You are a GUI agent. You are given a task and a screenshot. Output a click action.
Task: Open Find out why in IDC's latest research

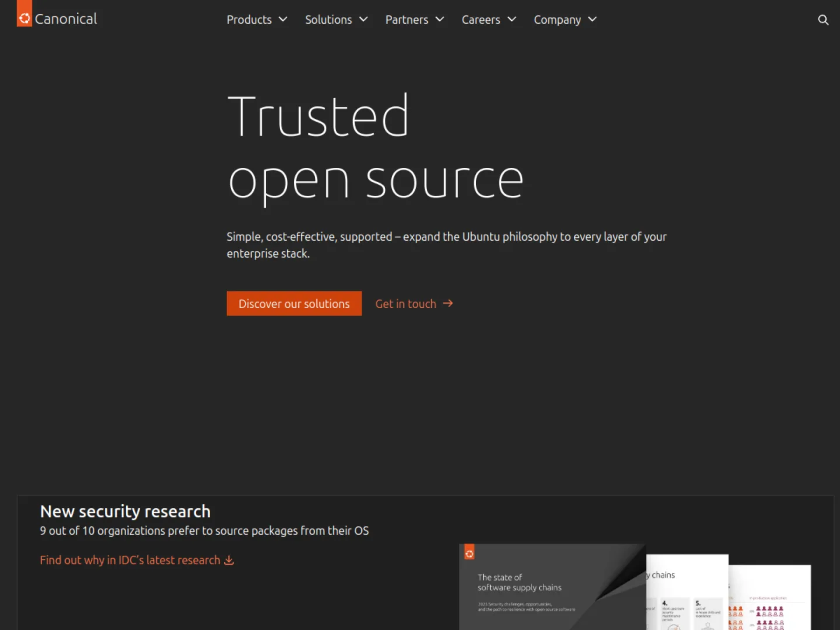tap(137, 560)
